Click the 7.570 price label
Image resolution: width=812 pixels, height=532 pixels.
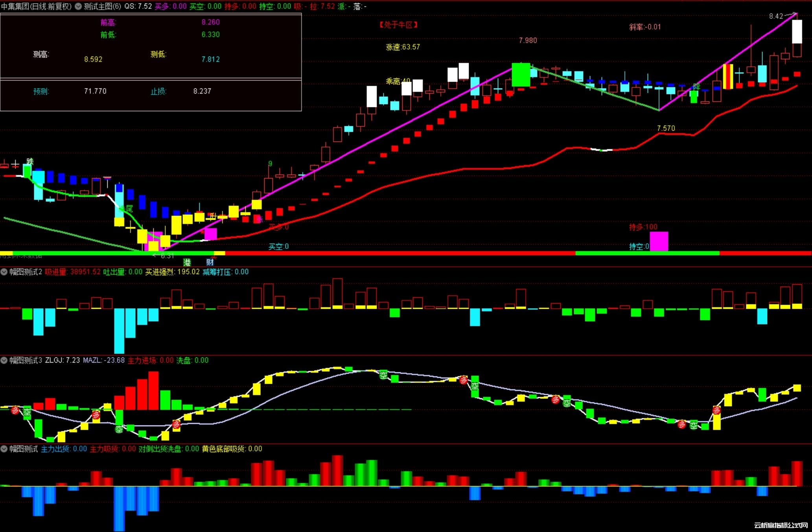tap(666, 129)
